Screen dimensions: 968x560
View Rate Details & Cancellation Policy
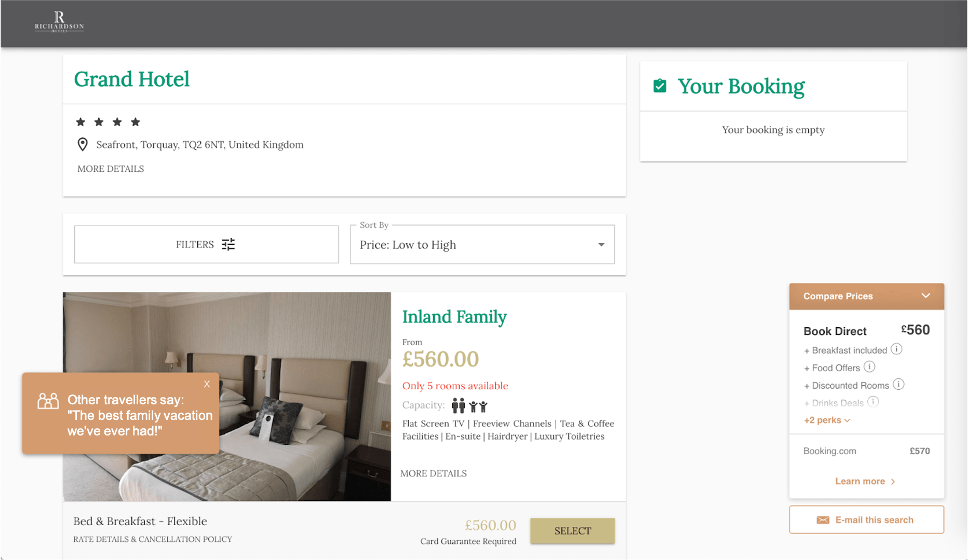click(x=153, y=539)
